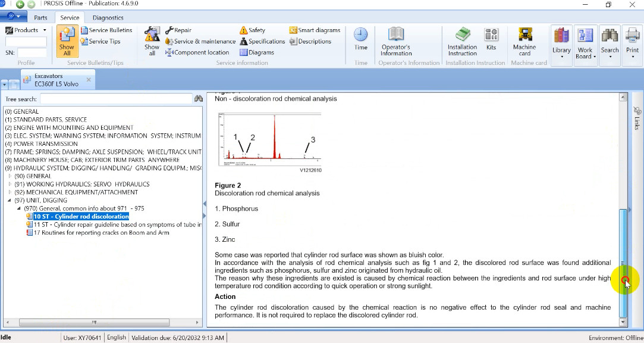This screenshot has width=644, height=343.
Task: Click Show all service information icon
Action: pos(152,41)
